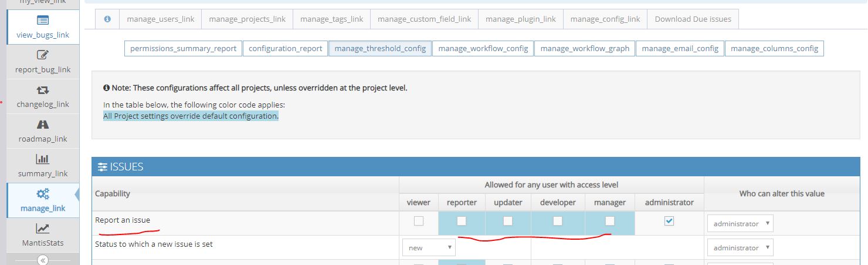Open alter-value dropdown for new issue status

tap(740, 248)
